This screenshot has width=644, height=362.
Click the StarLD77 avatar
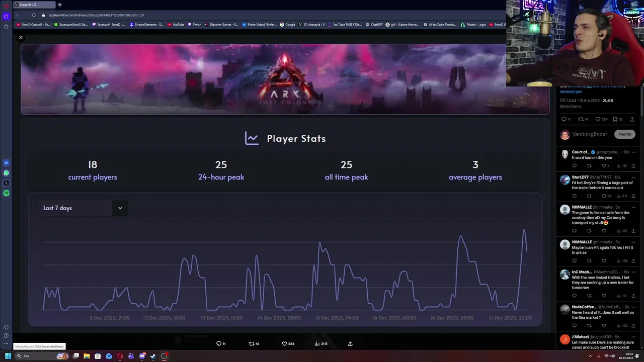pyautogui.click(x=565, y=179)
